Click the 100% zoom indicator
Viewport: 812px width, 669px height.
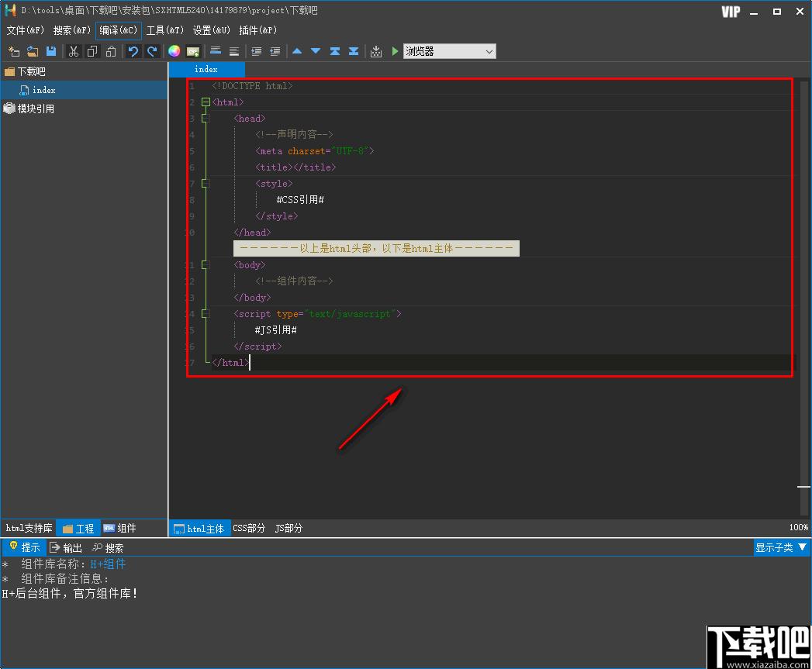pos(799,527)
